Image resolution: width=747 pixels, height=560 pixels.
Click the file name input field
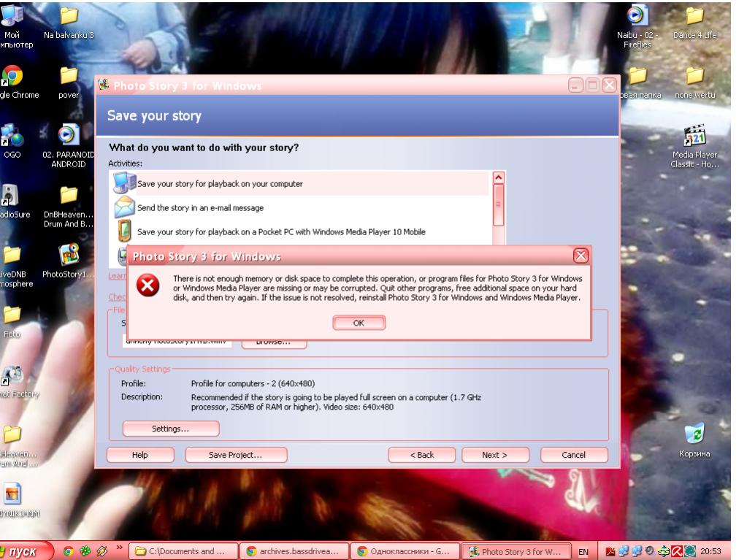tap(177, 342)
